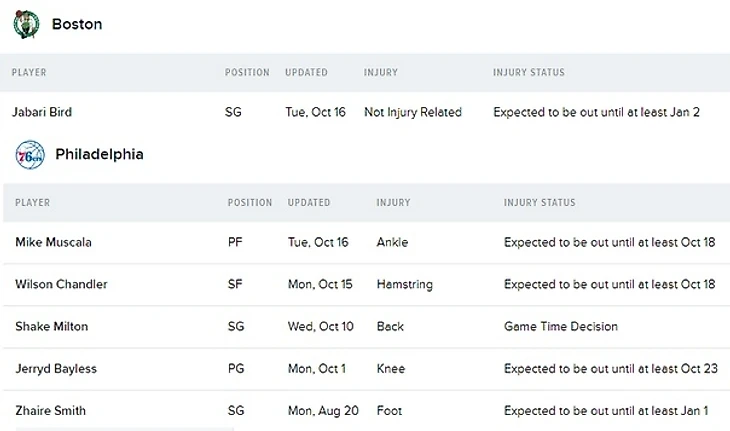Open player Wilson Chandler

[x=61, y=284]
